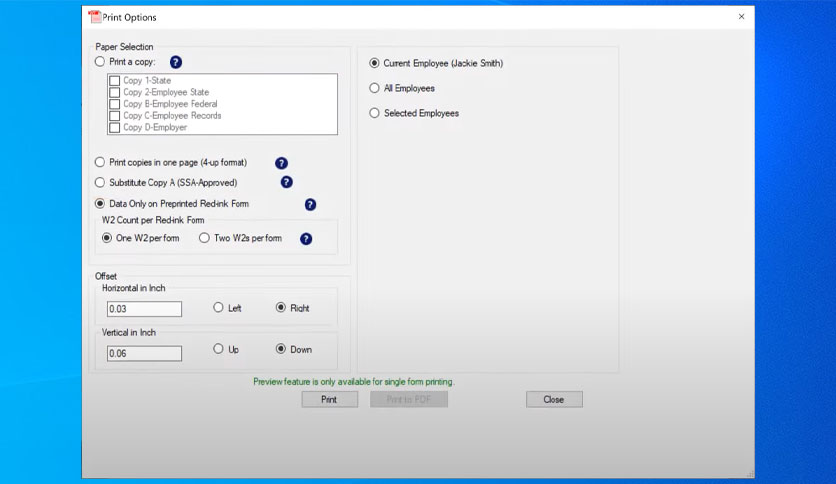836x484 pixels.
Task: Choose Print copies in one page option
Action: 100,162
